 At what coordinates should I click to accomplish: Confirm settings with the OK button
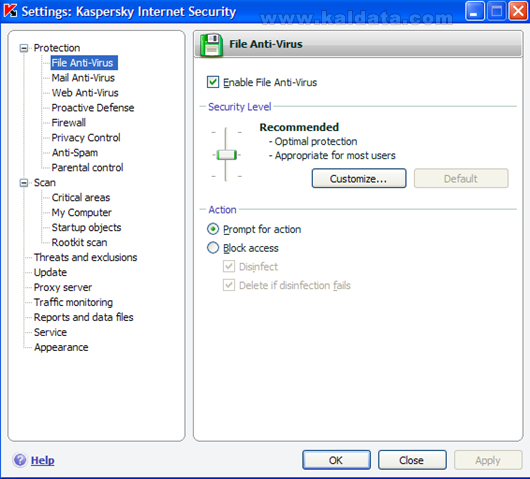tap(336, 460)
